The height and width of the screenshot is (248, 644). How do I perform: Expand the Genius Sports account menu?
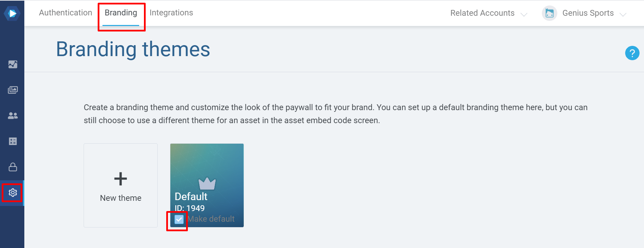[584, 13]
